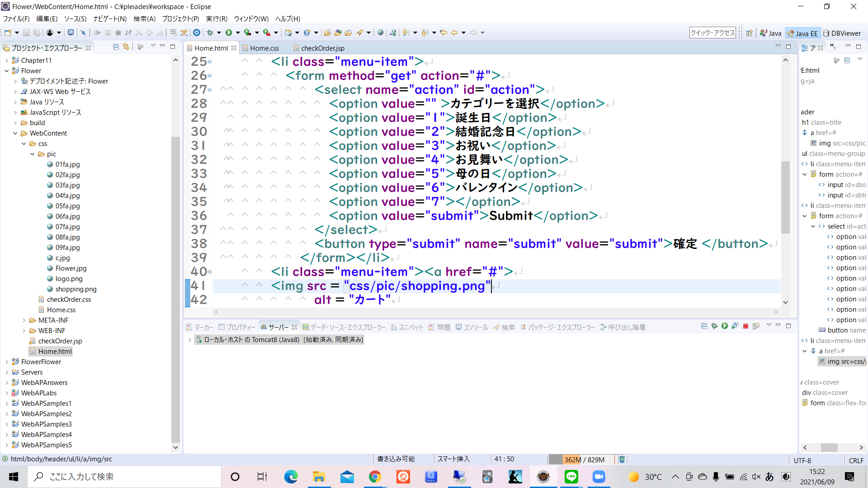Toggle スマート挿入 mode in the status bar
This screenshot has height=488, width=868.
click(453, 459)
